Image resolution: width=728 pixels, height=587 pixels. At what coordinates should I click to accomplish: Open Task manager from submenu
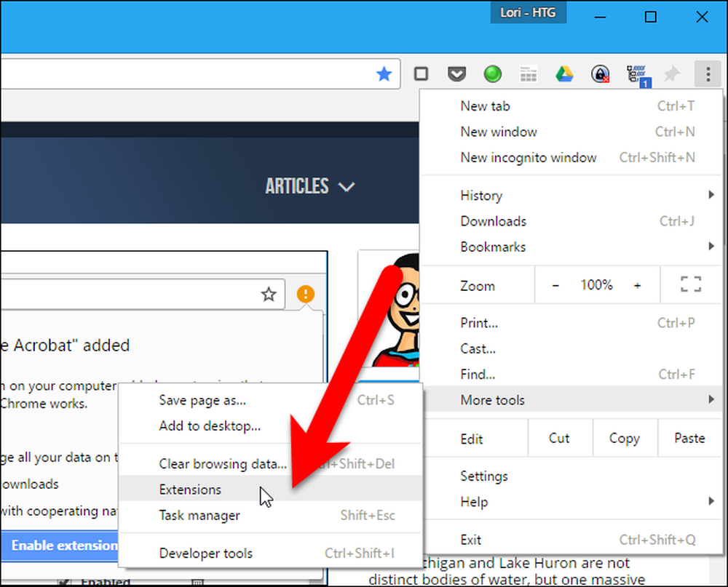click(x=271, y=515)
